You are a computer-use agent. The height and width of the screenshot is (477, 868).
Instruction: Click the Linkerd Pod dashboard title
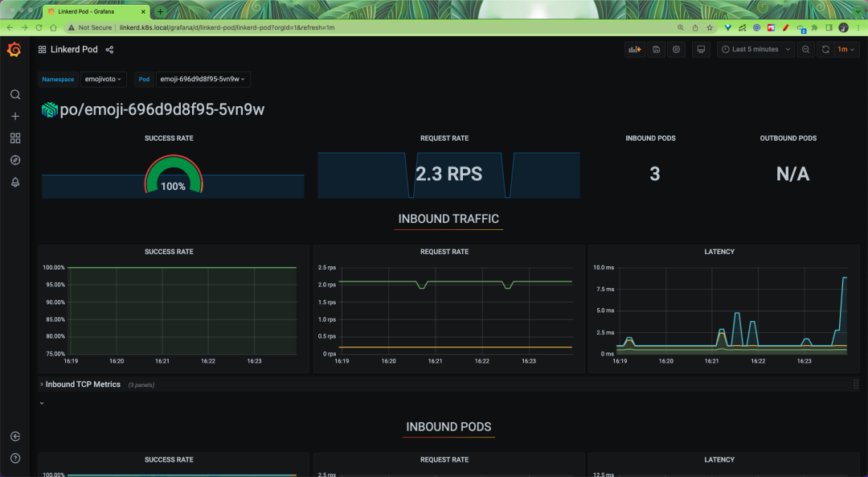pyautogui.click(x=74, y=49)
